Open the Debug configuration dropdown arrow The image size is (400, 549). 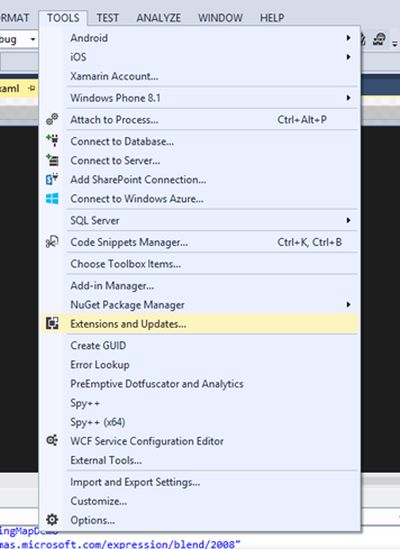click(x=33, y=39)
